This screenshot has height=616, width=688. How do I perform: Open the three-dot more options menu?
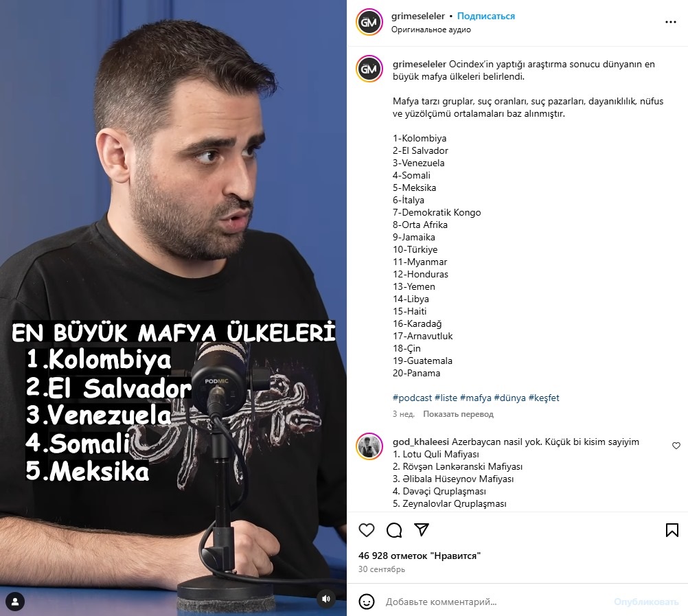[670, 22]
